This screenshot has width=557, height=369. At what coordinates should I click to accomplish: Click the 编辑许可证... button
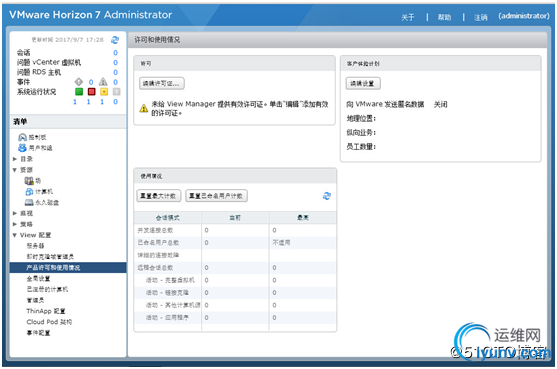coord(162,83)
